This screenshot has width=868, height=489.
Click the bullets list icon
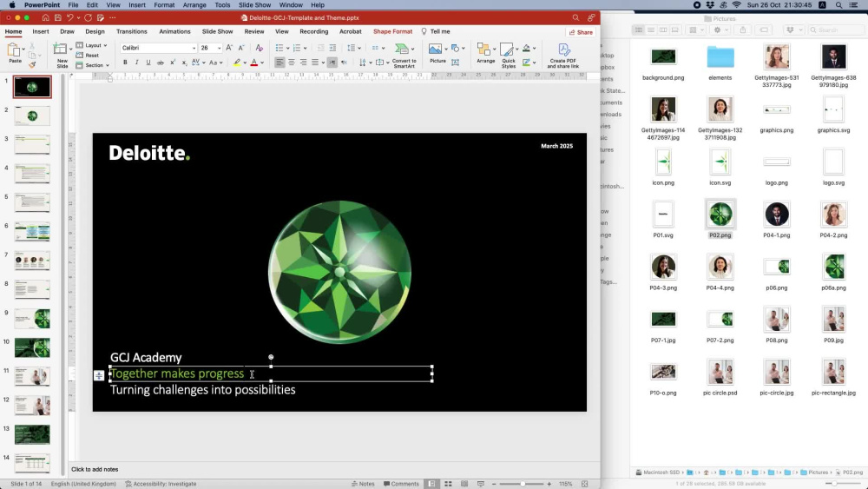tap(279, 48)
